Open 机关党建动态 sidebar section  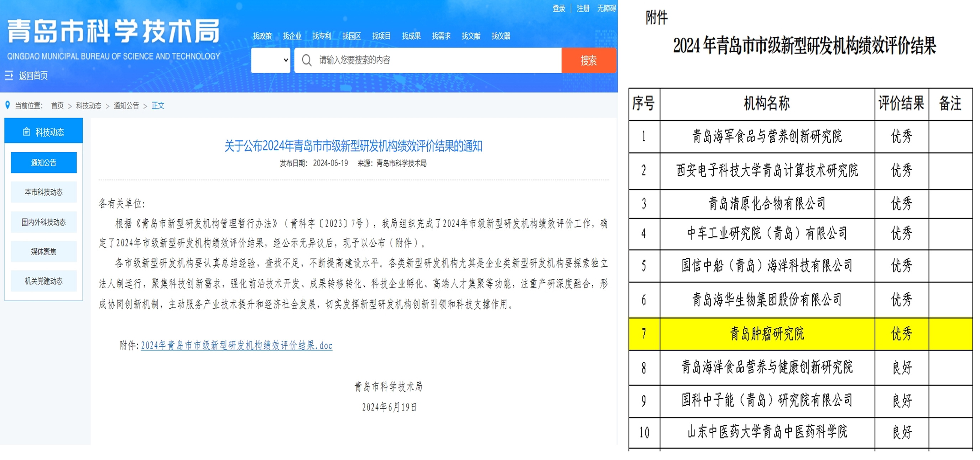(x=44, y=281)
